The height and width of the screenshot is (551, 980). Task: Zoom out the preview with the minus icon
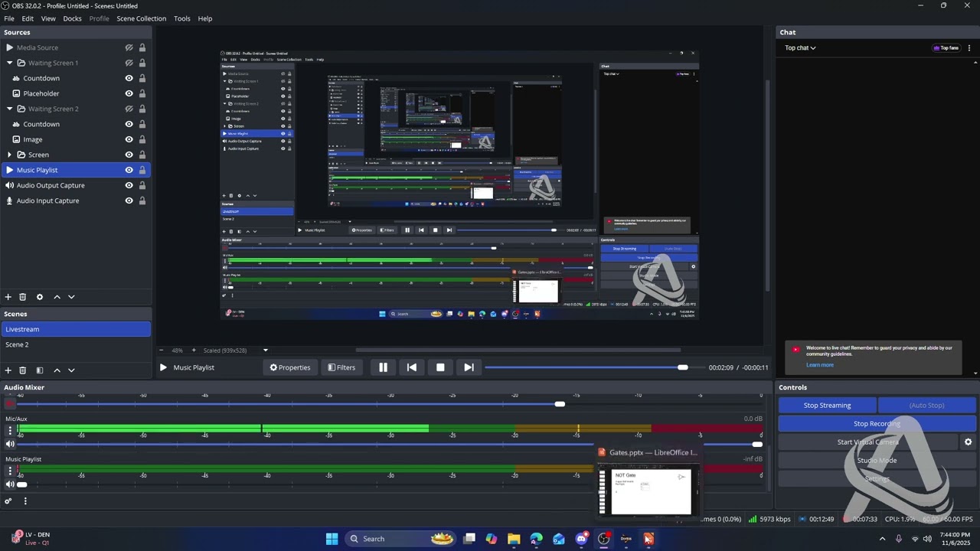coord(163,350)
